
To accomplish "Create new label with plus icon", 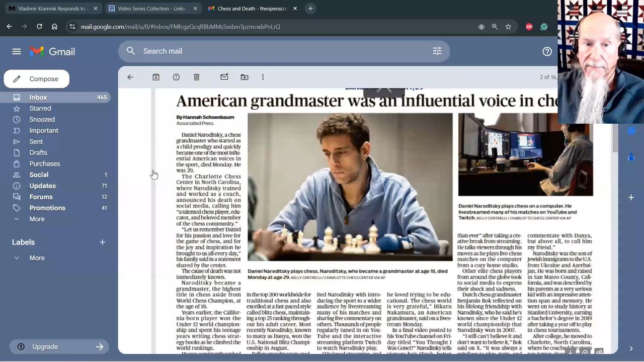I will 102,242.
